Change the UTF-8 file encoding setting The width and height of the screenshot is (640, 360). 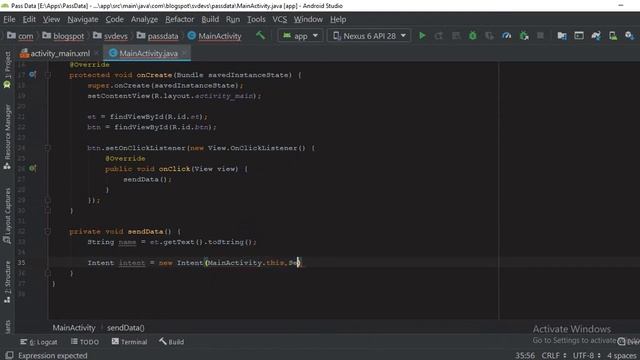pyautogui.click(x=587, y=356)
